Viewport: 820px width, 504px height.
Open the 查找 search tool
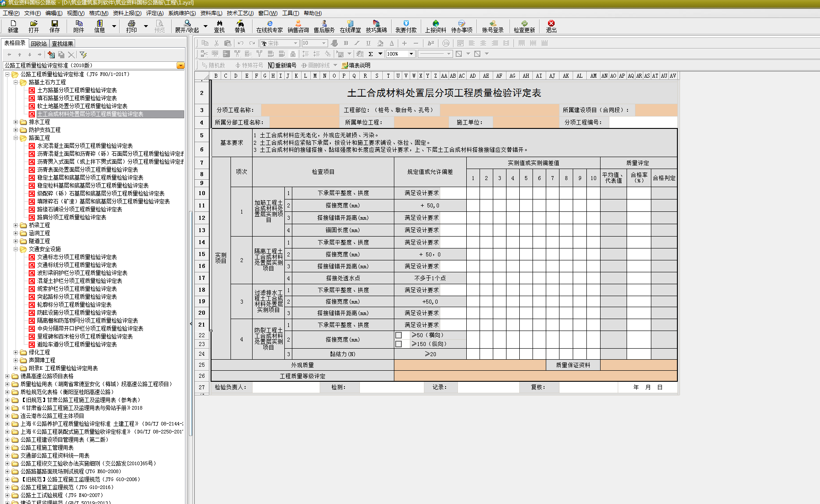pyautogui.click(x=219, y=26)
